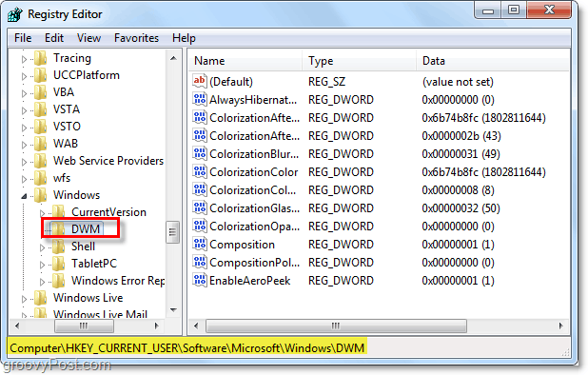Click the Windows key folder icon
Image resolution: width=588 pixels, height=375 pixels.
(x=41, y=195)
